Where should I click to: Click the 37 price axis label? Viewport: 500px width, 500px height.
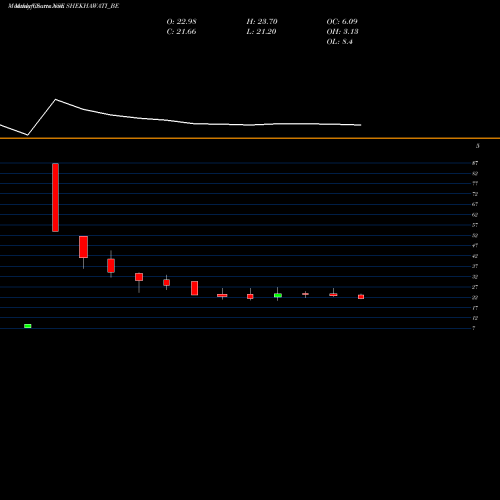475,266
